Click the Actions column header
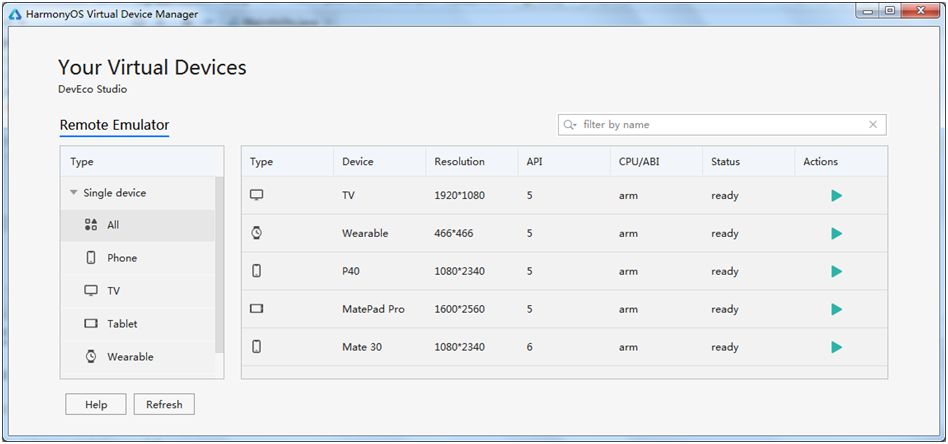 [841, 162]
